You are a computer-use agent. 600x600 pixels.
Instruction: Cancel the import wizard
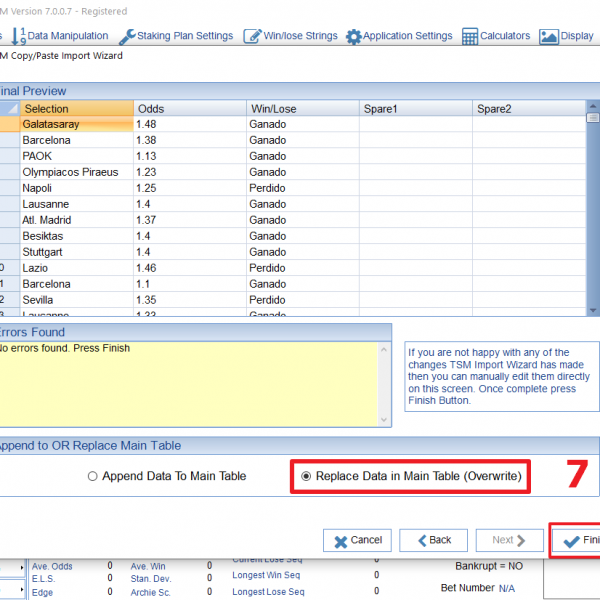[357, 540]
